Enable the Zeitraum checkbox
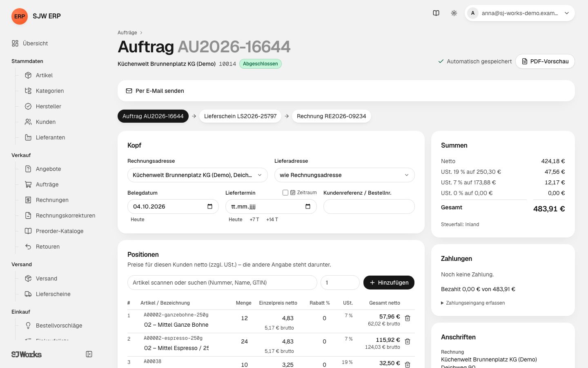Image resolution: width=588 pixels, height=368 pixels. click(x=285, y=193)
